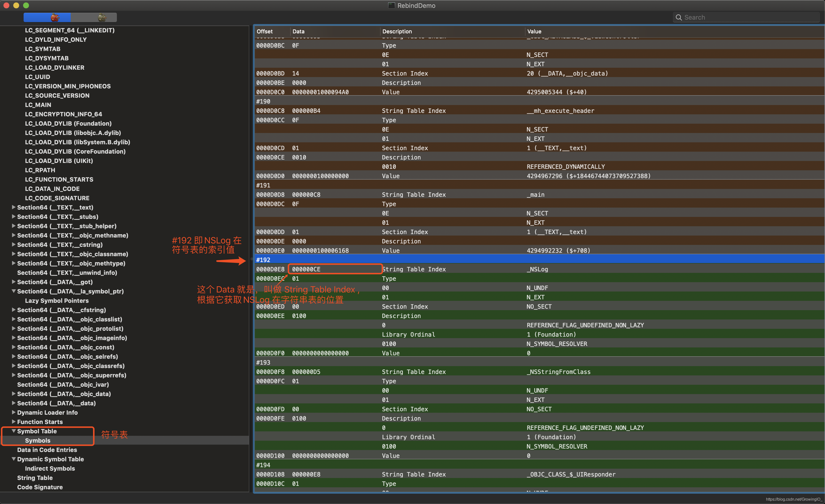Close the RebindDemo window
Screen dimensions: 825x504
point(6,5)
